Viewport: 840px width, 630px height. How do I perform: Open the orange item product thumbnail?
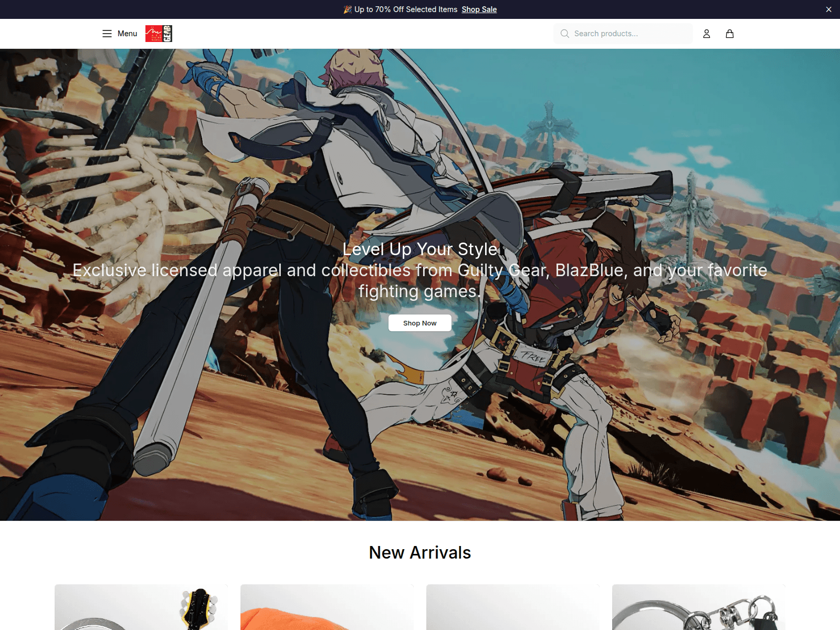coord(327,607)
